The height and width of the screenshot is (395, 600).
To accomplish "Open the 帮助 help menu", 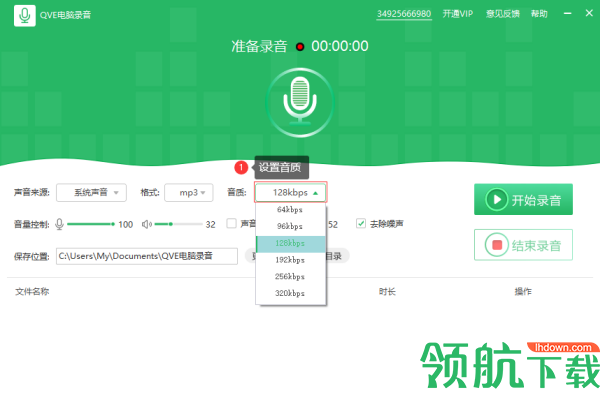I will pyautogui.click(x=539, y=14).
